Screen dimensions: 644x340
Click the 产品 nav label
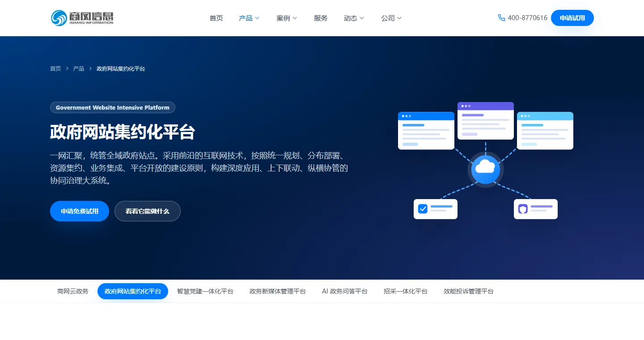(246, 18)
